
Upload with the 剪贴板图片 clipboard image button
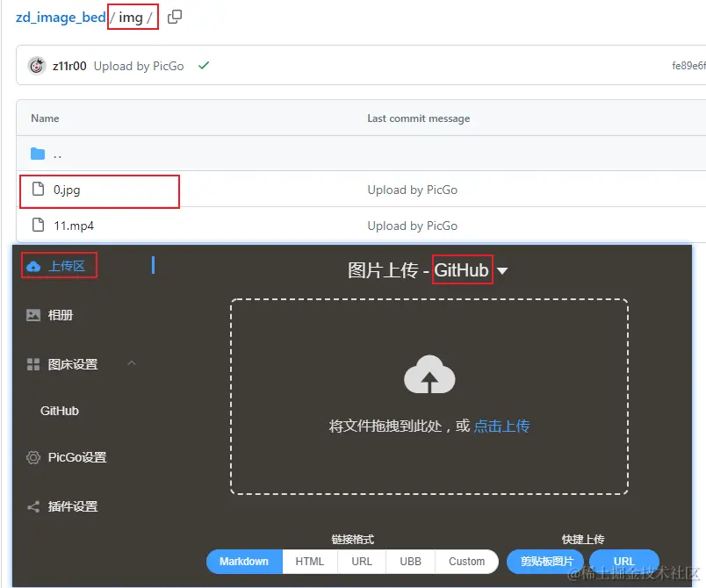(x=545, y=562)
